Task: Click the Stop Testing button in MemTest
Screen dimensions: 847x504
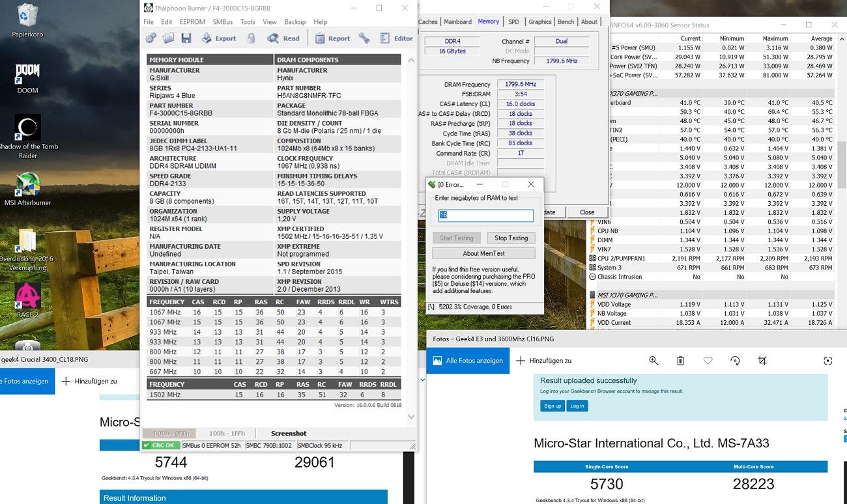Action: [x=511, y=238]
